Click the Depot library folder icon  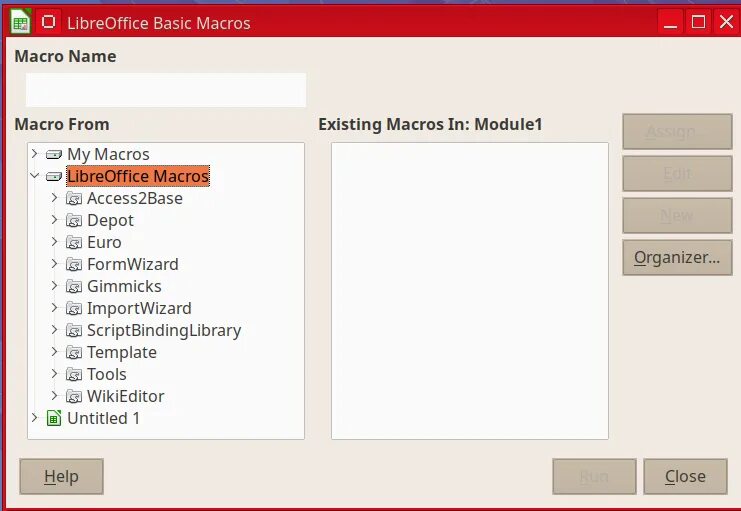click(74, 220)
